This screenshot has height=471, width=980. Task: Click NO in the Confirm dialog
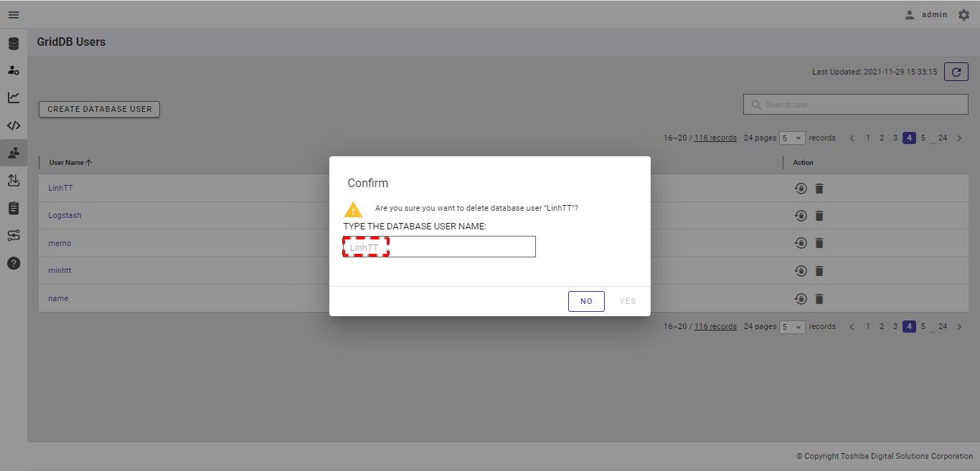(586, 301)
